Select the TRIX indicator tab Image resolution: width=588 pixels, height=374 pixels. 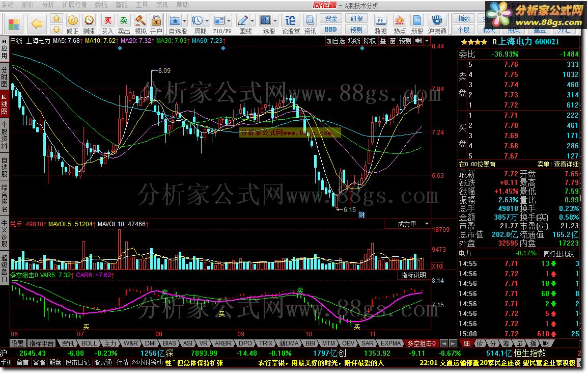click(266, 343)
